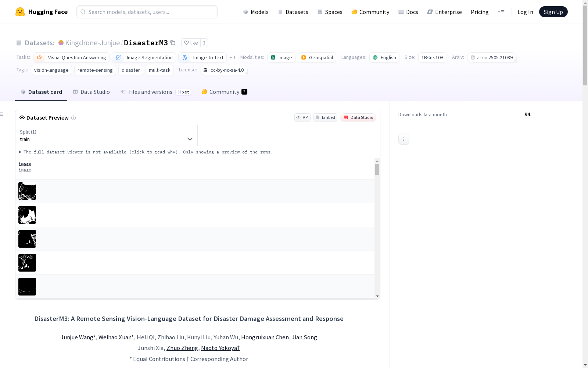This screenshot has height=368, width=588.
Task: Open Docs in the top navigation
Action: tap(408, 12)
